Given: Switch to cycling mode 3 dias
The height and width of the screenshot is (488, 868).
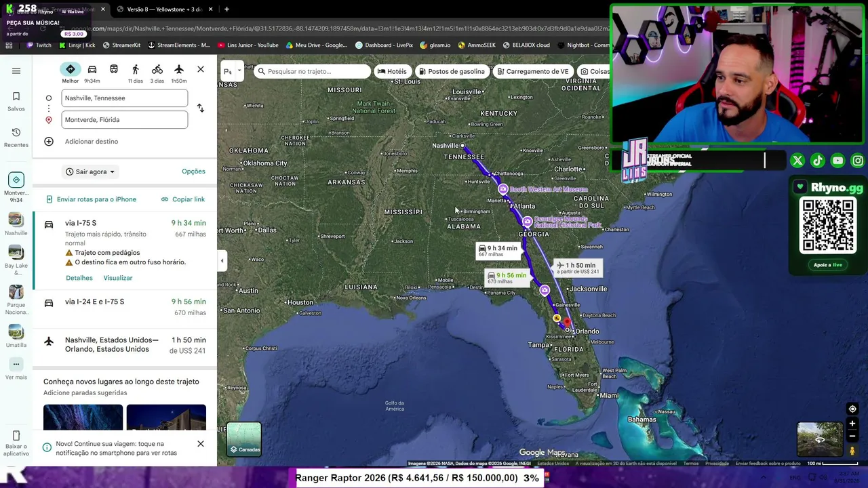Looking at the screenshot, I should (x=157, y=73).
